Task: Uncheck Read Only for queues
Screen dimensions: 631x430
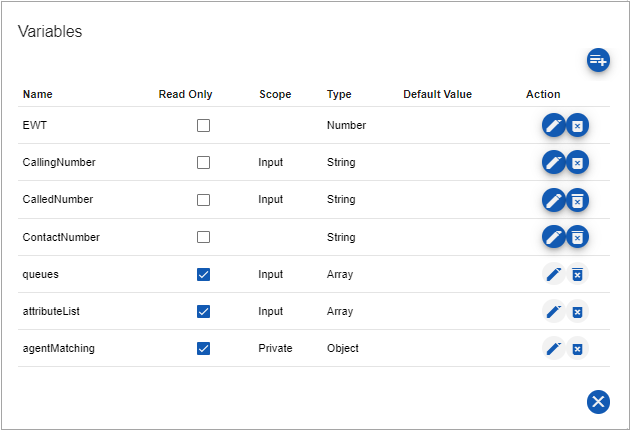Action: coord(203,274)
